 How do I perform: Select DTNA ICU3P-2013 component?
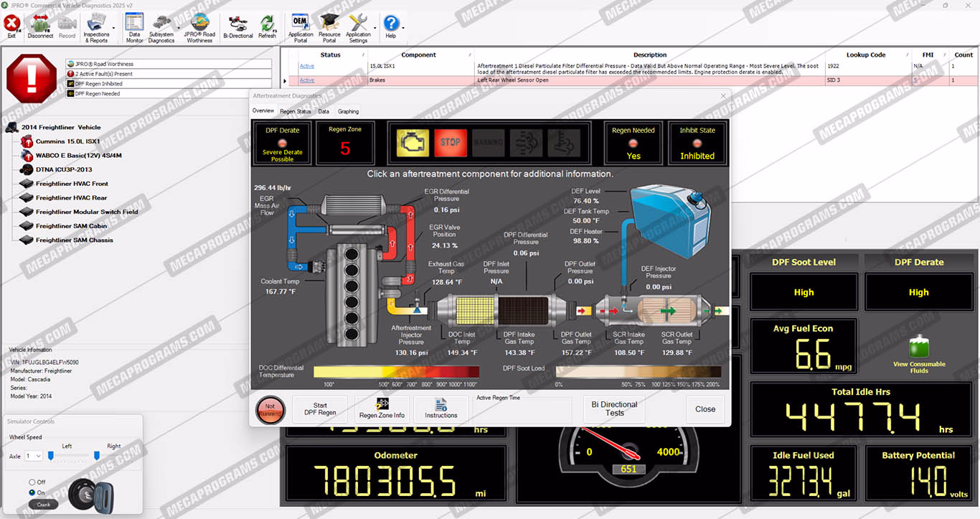[64, 169]
